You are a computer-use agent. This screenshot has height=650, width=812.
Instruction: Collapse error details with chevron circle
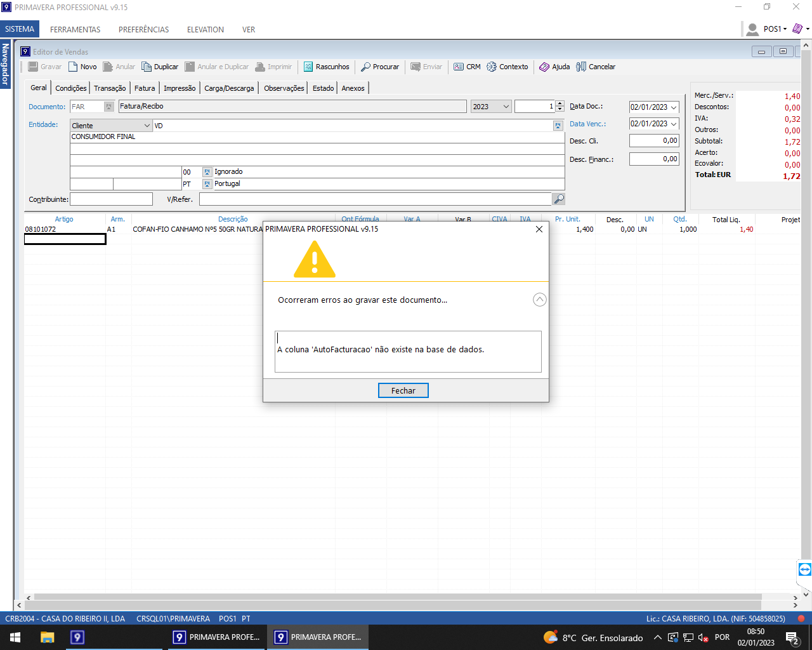539,300
